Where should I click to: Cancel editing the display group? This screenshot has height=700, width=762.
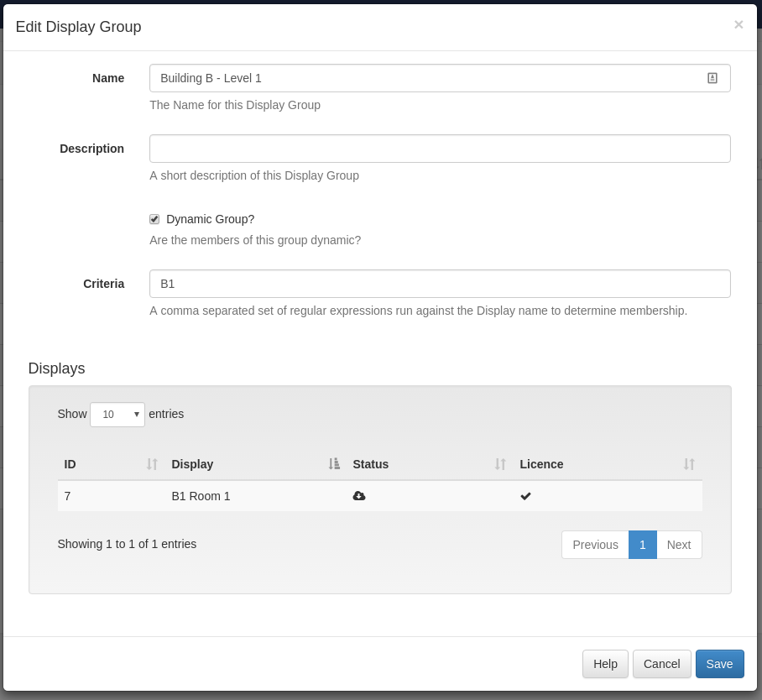coord(661,663)
